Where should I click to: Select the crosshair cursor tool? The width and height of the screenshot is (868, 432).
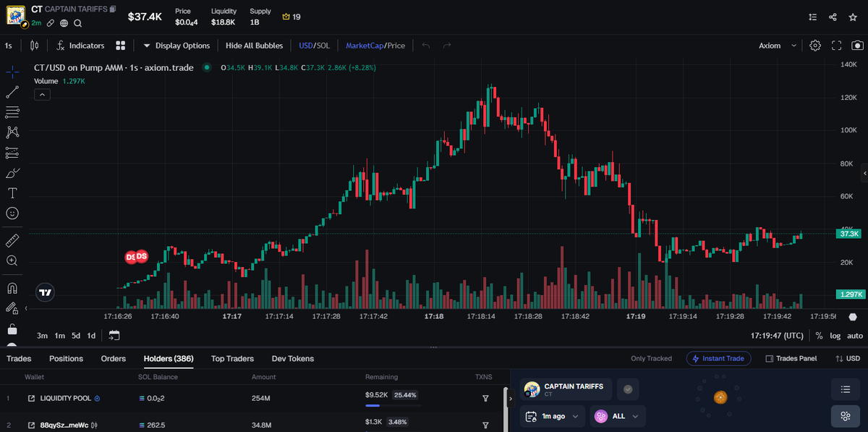click(12, 72)
